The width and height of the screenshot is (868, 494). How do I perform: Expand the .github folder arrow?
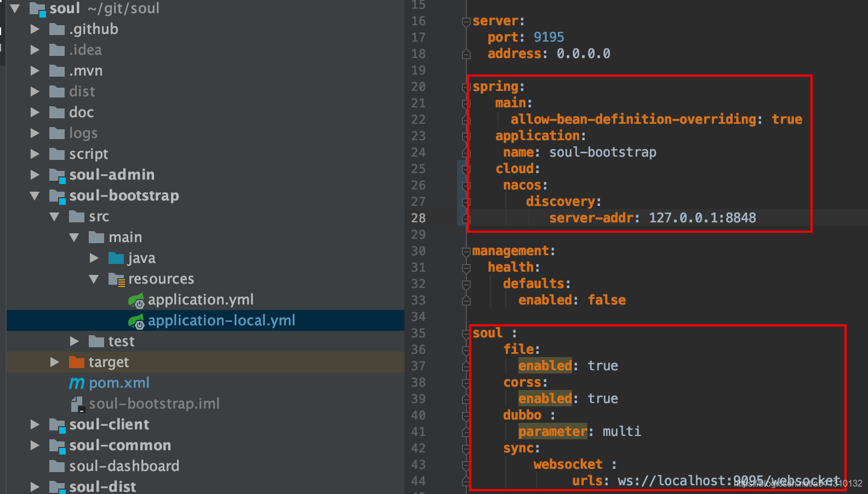click(x=35, y=29)
